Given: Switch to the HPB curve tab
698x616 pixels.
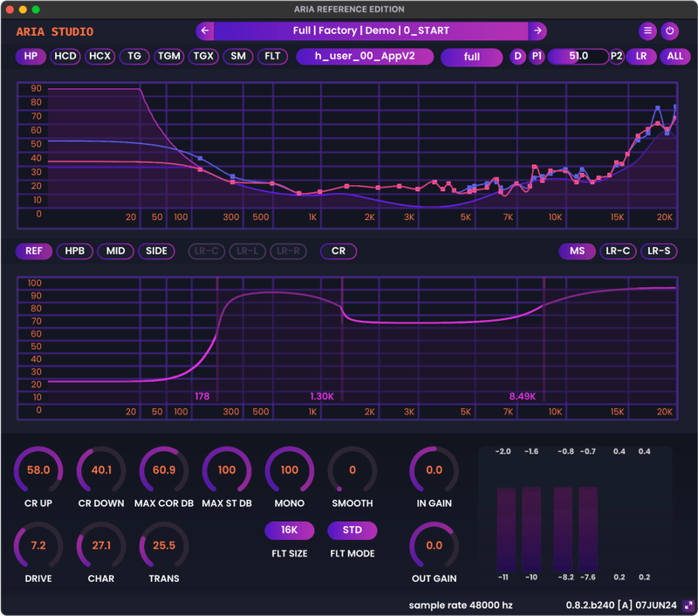Looking at the screenshot, I should 75,251.
